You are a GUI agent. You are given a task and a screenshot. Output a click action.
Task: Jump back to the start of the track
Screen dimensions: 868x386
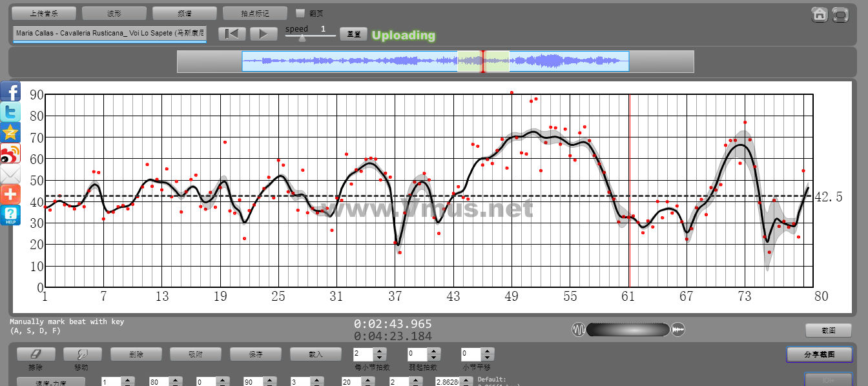(232, 34)
